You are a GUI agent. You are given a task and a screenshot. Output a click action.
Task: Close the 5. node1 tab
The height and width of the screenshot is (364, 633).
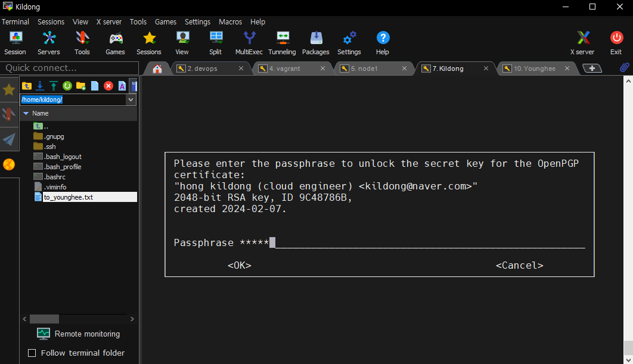(x=404, y=68)
